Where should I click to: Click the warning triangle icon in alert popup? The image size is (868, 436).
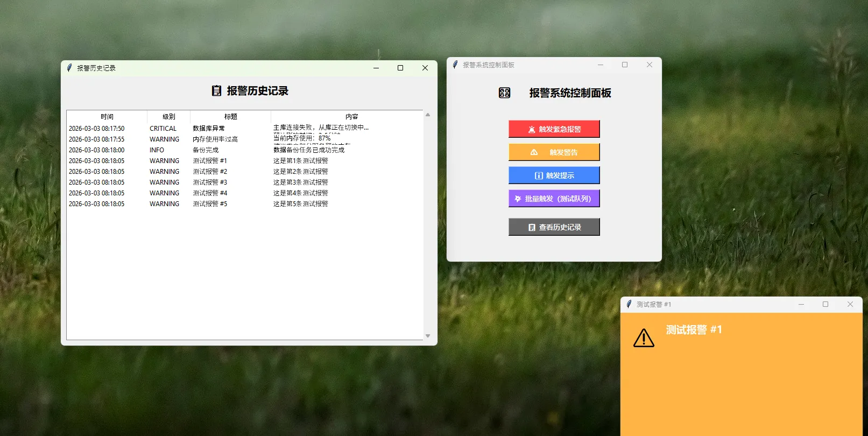644,338
